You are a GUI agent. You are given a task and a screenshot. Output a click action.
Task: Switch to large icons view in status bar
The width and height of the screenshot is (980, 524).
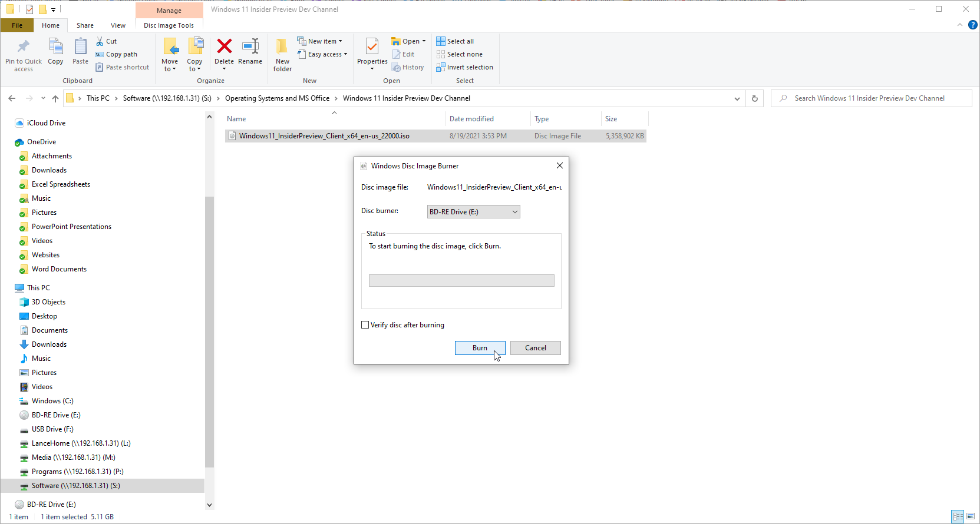pyautogui.click(x=971, y=516)
